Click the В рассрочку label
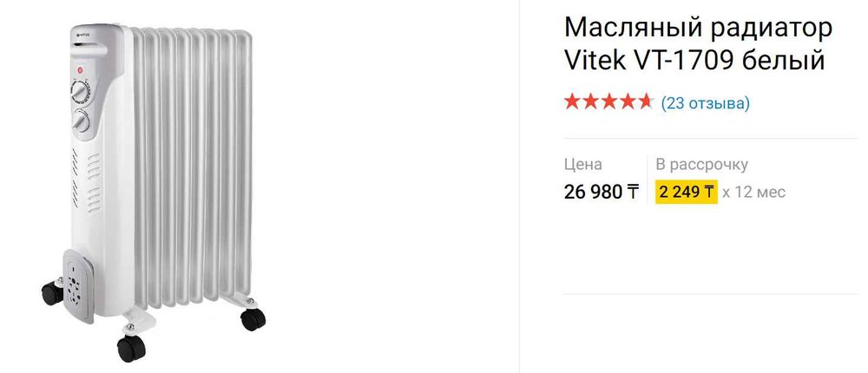Screen dimensions: 868x373 point(701,164)
